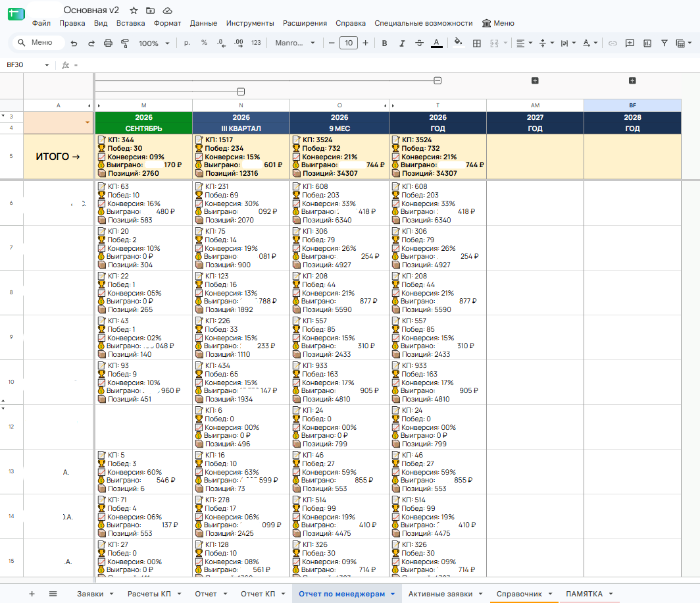This screenshot has width=700, height=603.
Task: Activate the paint format tool
Action: (x=125, y=43)
